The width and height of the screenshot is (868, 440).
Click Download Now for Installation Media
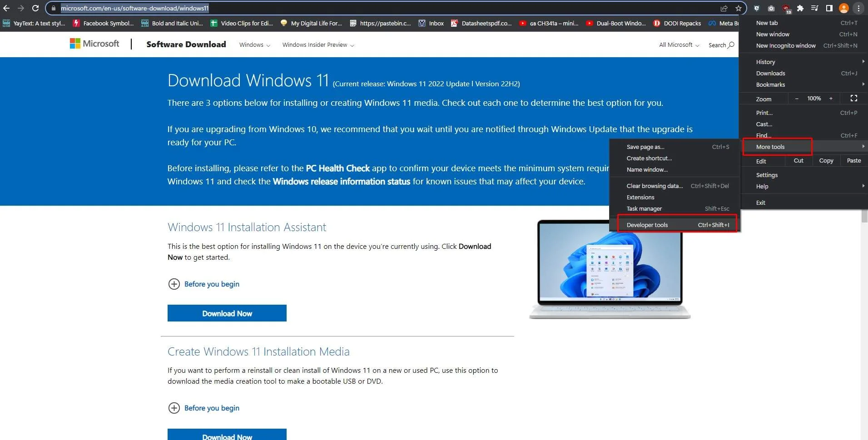pyautogui.click(x=227, y=435)
